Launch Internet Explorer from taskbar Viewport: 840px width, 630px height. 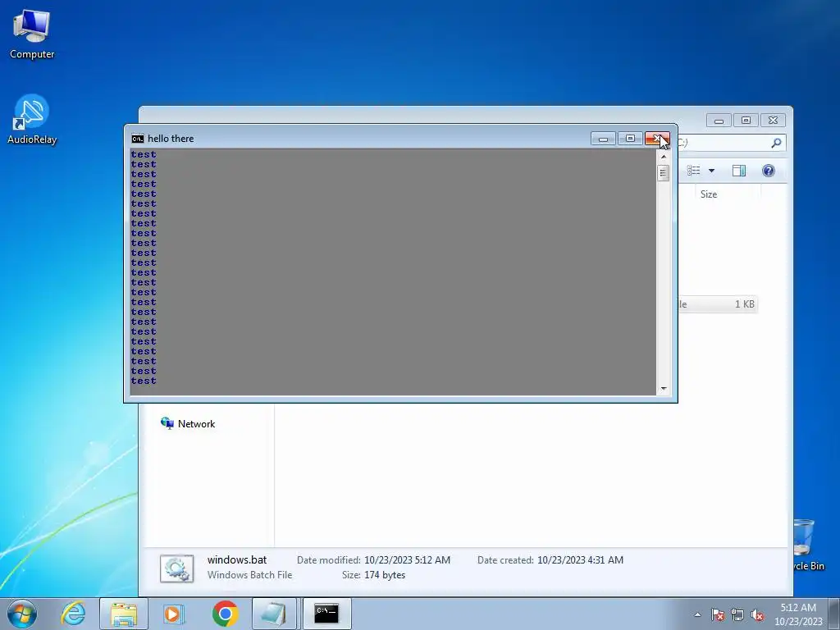tap(73, 614)
